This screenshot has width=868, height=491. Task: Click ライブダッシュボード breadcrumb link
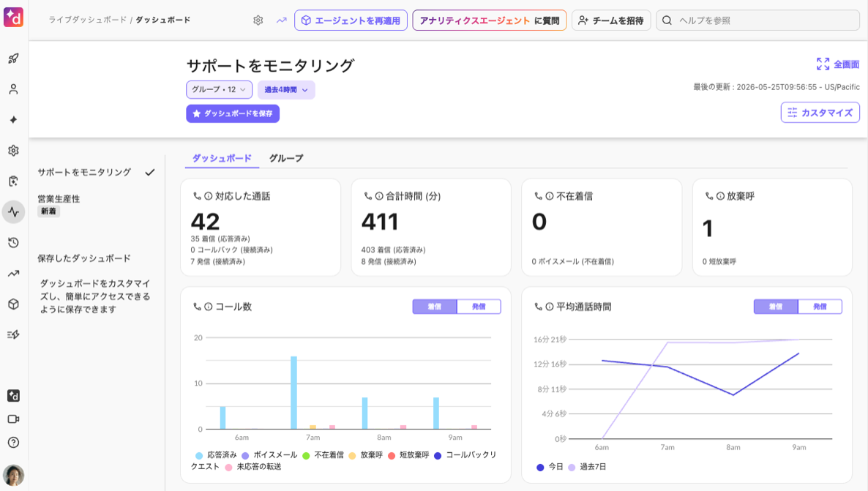tap(88, 20)
